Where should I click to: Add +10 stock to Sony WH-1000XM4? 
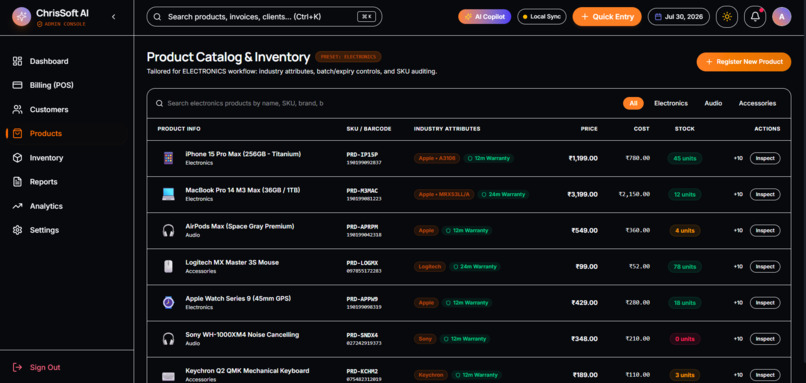(738, 339)
